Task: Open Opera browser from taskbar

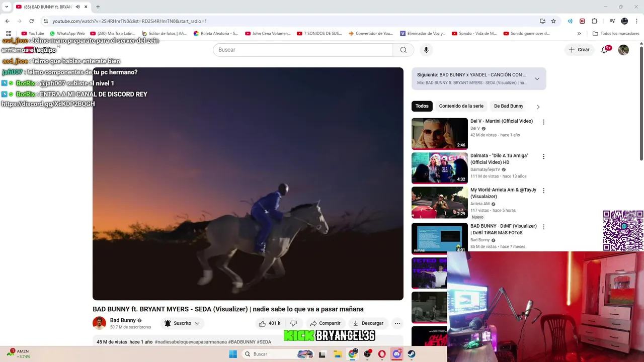Action: pyautogui.click(x=382, y=354)
